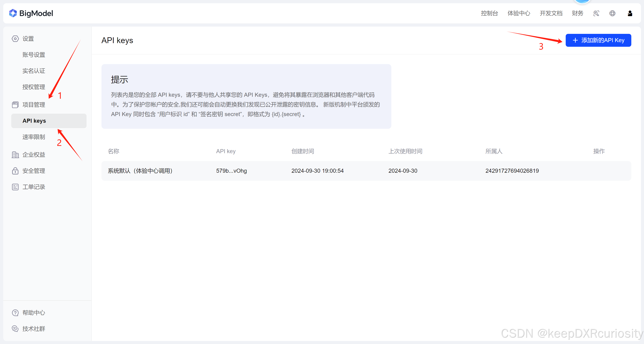Select 账号设置 in the sidebar

point(34,55)
